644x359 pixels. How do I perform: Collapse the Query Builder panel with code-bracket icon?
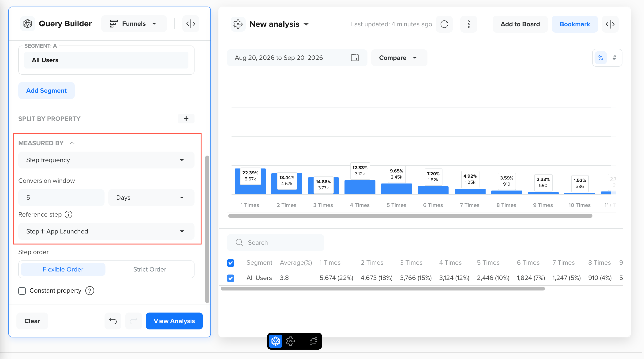(x=191, y=24)
